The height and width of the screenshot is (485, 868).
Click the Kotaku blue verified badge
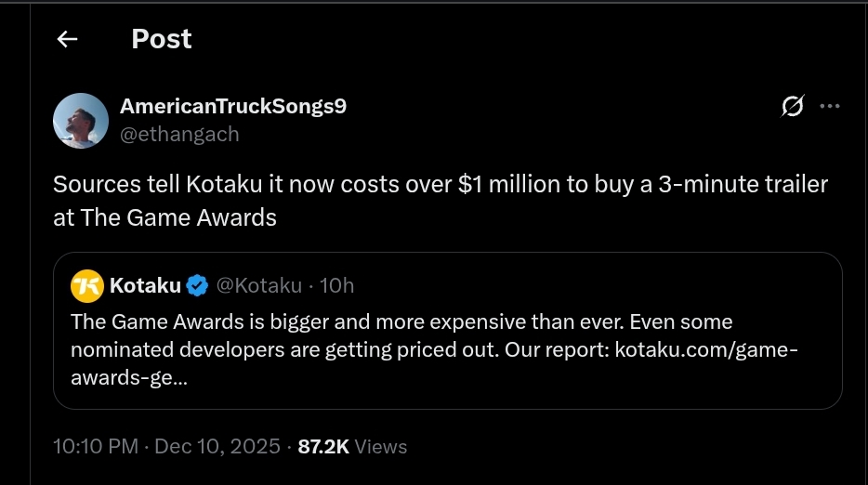point(197,285)
